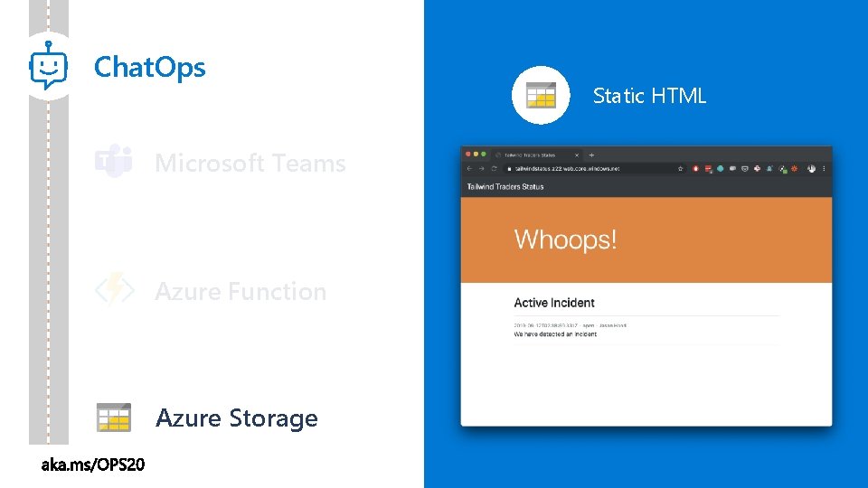Go forward with the browser forward arrow
This screenshot has height=488, width=868.
point(482,169)
